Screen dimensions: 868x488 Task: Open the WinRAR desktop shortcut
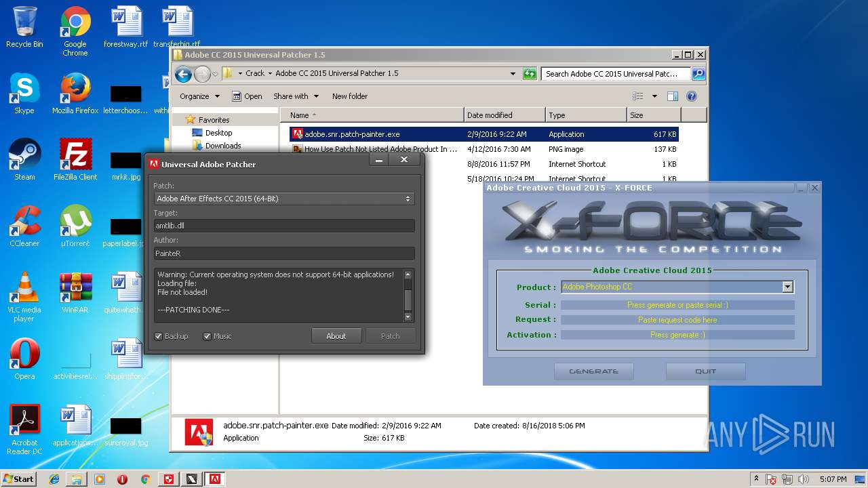point(75,293)
